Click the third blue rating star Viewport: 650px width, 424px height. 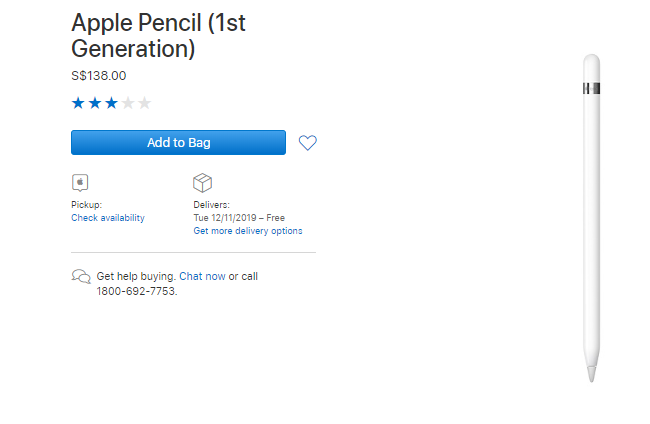tap(111, 103)
